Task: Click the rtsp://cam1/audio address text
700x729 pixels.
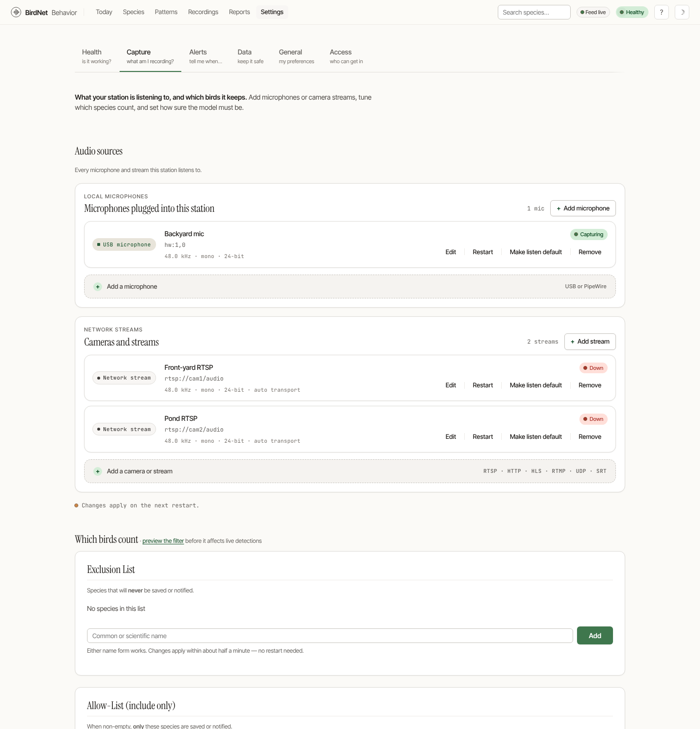Action: [194, 379]
